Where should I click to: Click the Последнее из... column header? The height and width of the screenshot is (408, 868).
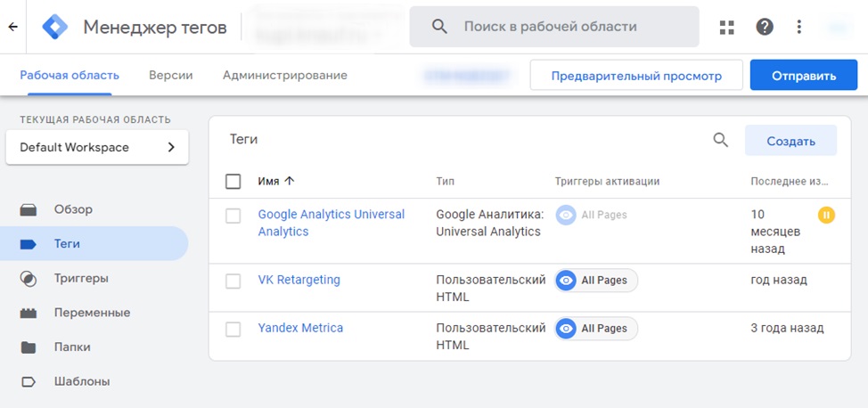tap(790, 182)
